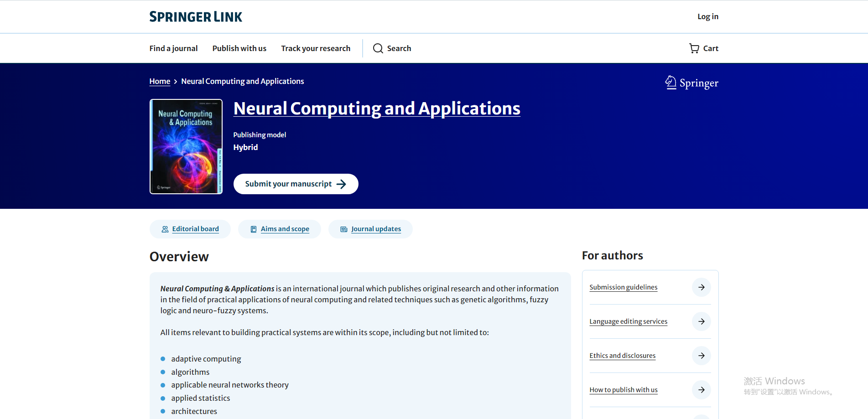Click the chevron after Home in breadcrumb
Screen dimensions: 868x419
point(176,82)
